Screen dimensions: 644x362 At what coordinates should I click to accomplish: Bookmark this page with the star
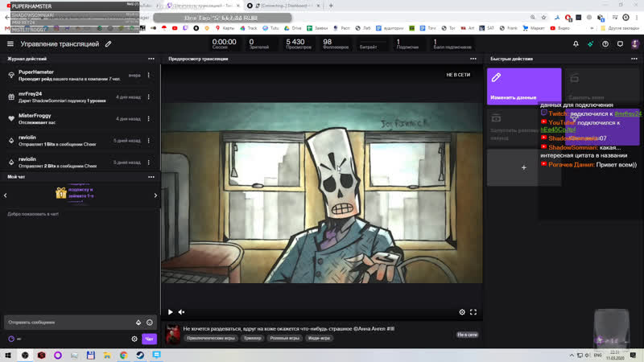[x=544, y=17]
